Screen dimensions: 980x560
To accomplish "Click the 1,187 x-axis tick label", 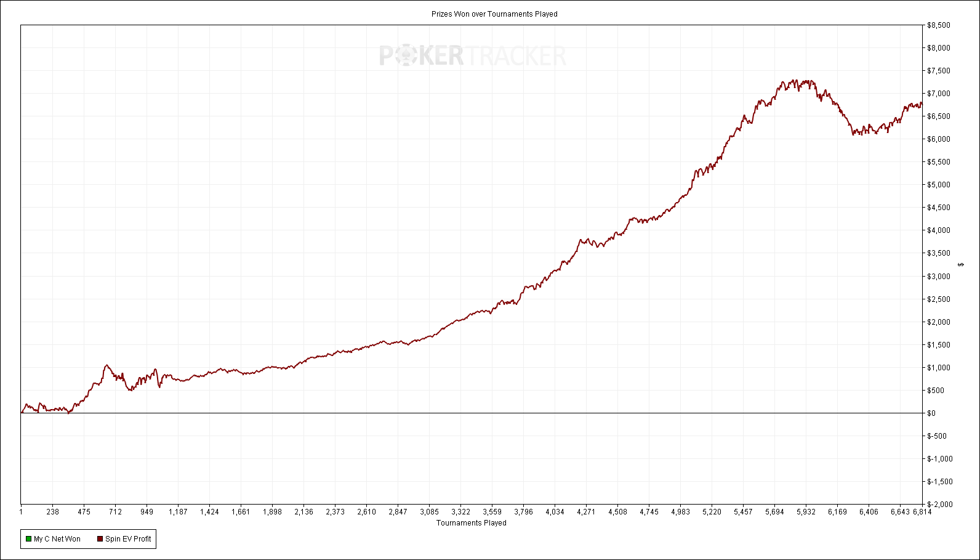I will pos(178,512).
